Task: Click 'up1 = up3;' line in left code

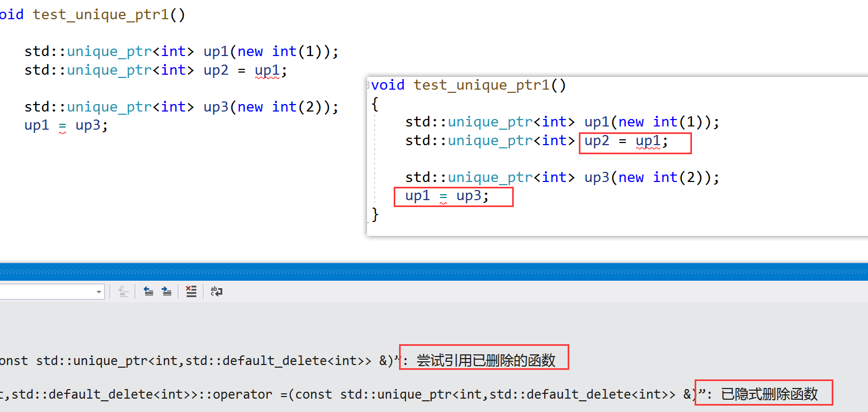Action: point(66,126)
